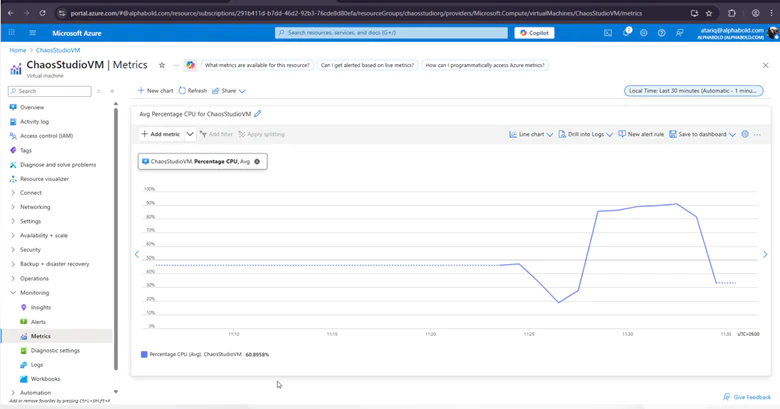The height and width of the screenshot is (409, 780).
Task: Open Access control (IAM)
Action: pyautogui.click(x=46, y=136)
